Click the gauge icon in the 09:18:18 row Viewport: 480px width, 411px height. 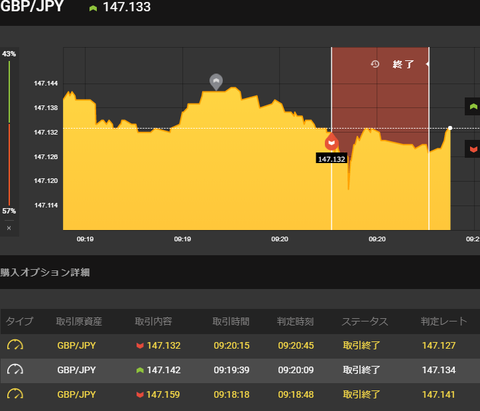click(x=15, y=394)
